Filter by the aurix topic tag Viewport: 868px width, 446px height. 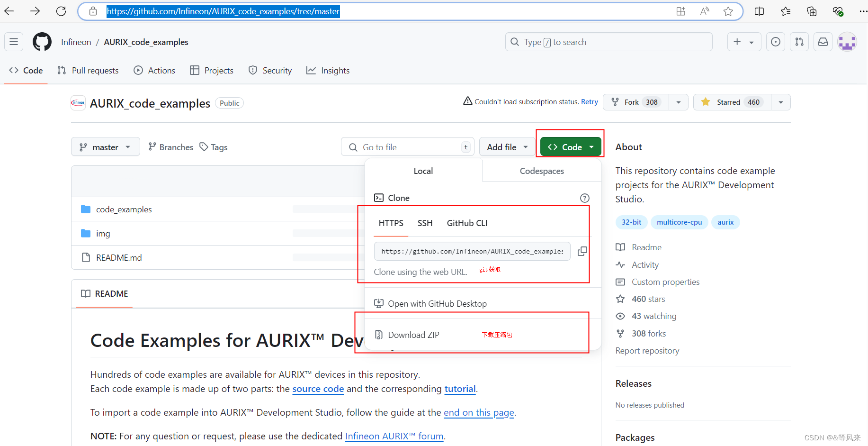725,222
